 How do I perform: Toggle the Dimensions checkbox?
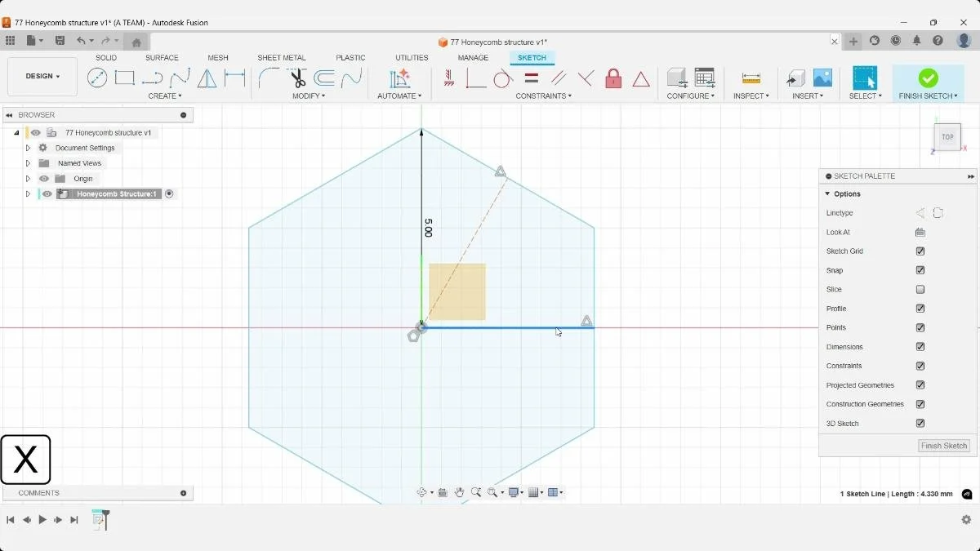(x=920, y=347)
